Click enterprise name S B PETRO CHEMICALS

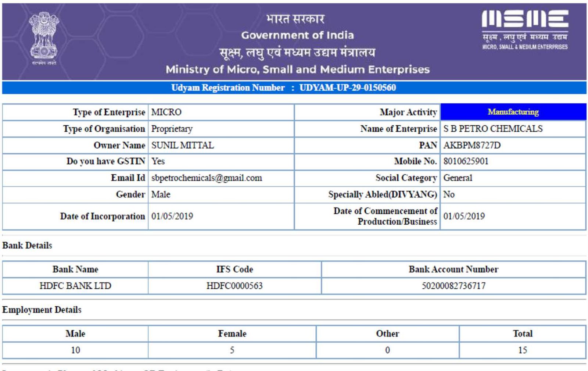[x=493, y=129]
